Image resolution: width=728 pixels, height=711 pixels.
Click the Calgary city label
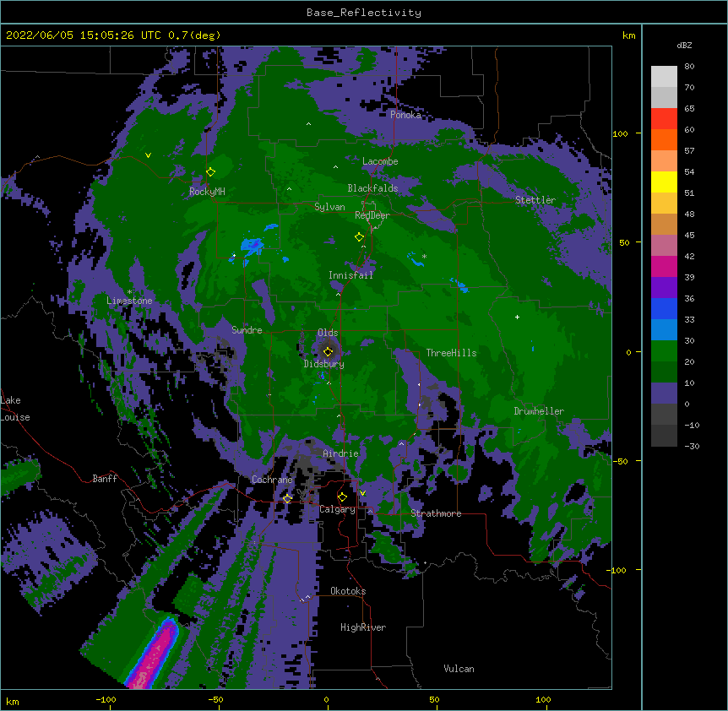pyautogui.click(x=338, y=509)
